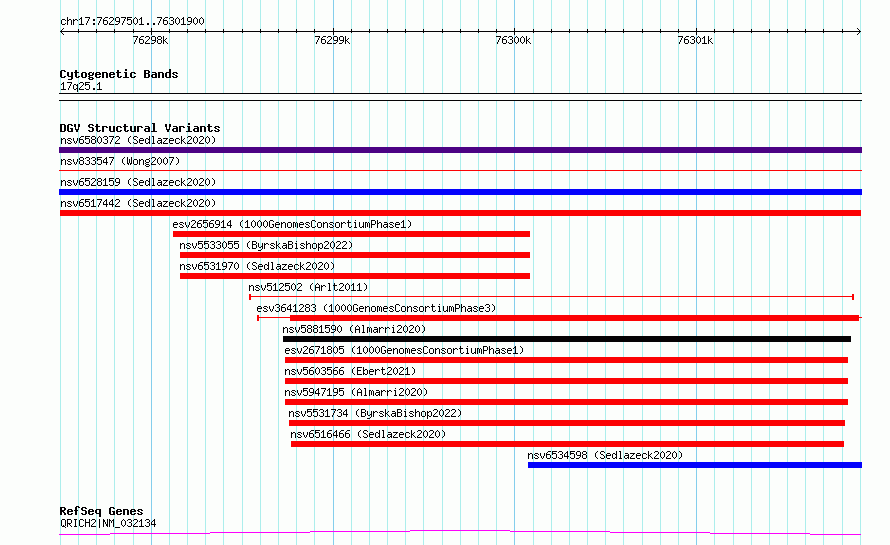Click the 17q25.1 cytogenetic band label

coord(81,86)
